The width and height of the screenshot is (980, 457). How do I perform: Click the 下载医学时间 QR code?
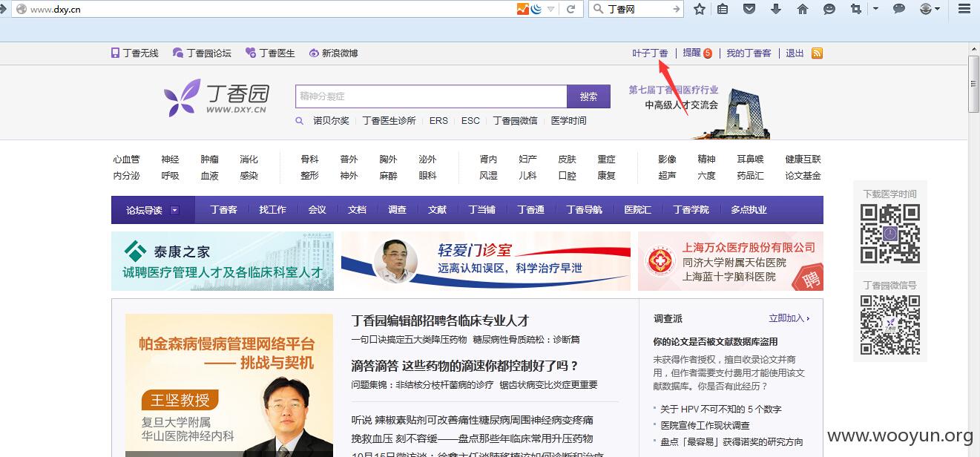click(890, 233)
